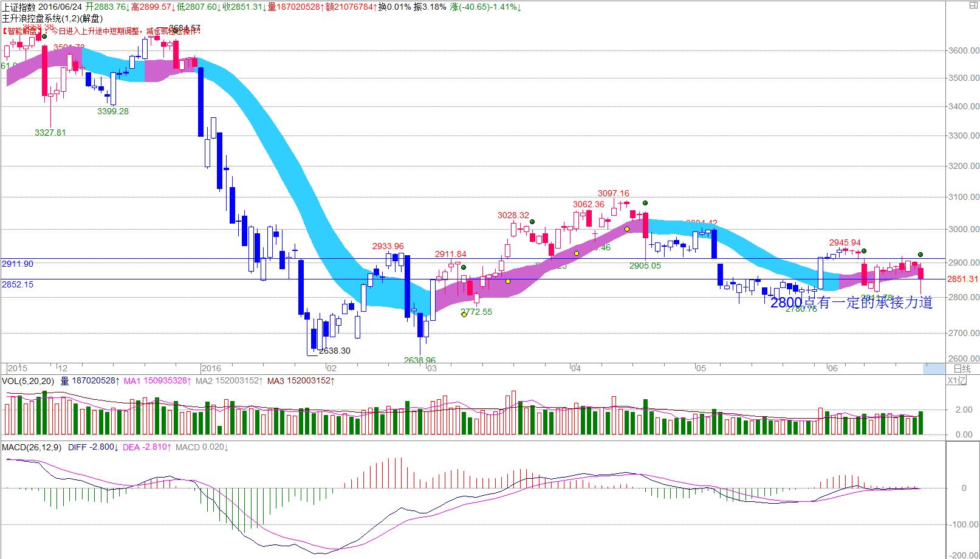Click the 2638.96 low price label

(420, 360)
